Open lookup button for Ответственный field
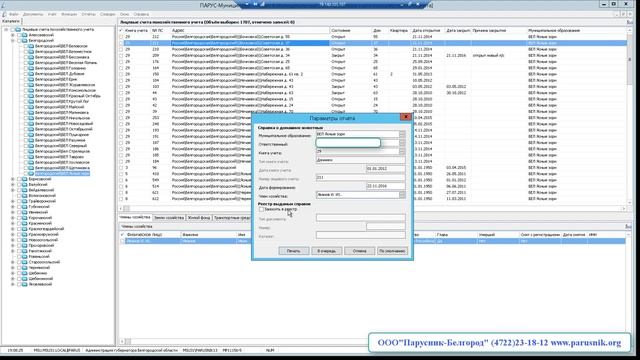 (402, 143)
